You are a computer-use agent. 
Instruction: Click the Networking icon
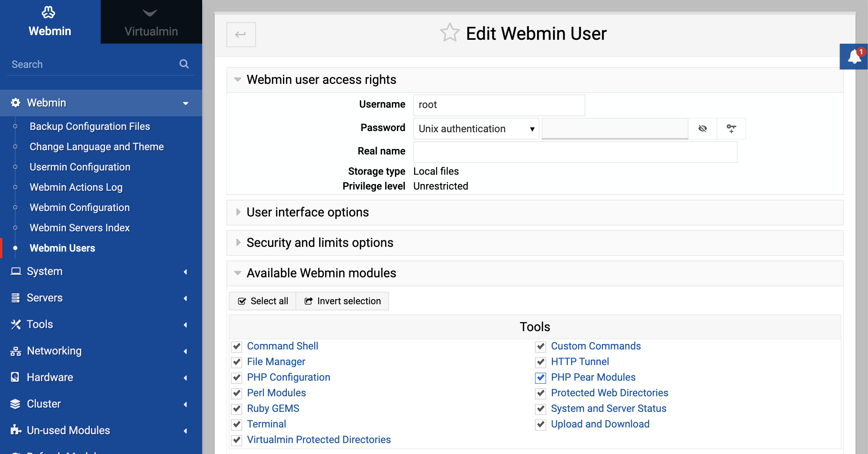[x=16, y=351]
